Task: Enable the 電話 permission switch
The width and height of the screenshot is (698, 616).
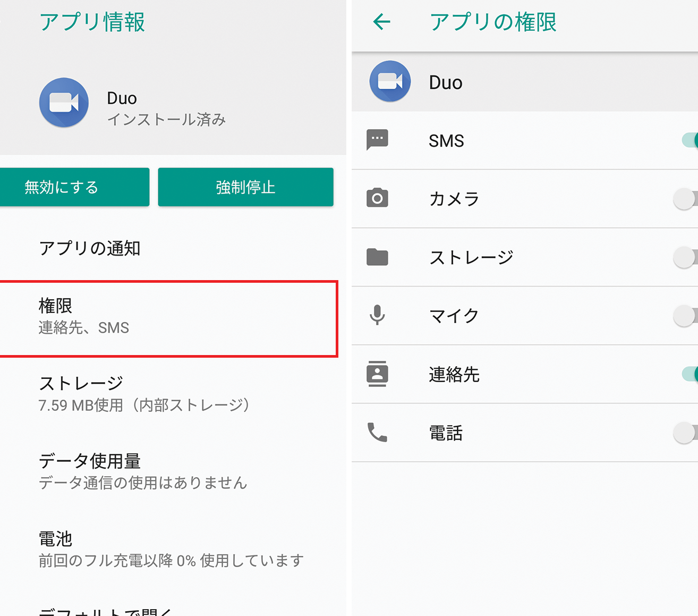Action: [x=685, y=433]
